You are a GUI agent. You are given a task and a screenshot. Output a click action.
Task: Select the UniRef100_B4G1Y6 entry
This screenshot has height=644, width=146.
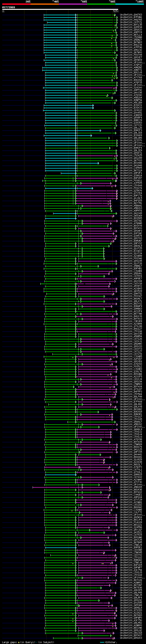131,316
